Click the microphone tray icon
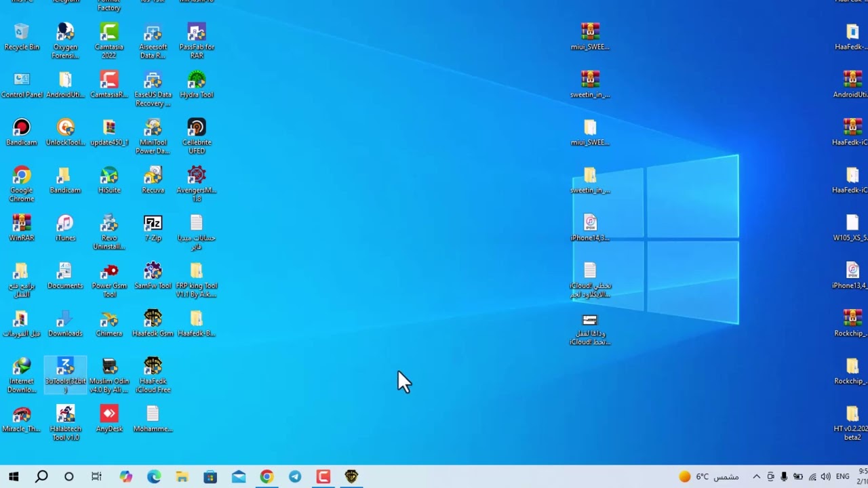Image resolution: width=868 pixels, height=488 pixels. click(x=784, y=476)
